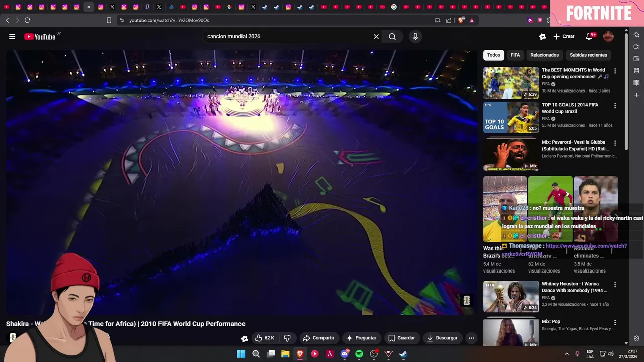This screenshot has width=644, height=362.
Task: Open Brave Talk video camera sidebar icon
Action: coord(636,47)
